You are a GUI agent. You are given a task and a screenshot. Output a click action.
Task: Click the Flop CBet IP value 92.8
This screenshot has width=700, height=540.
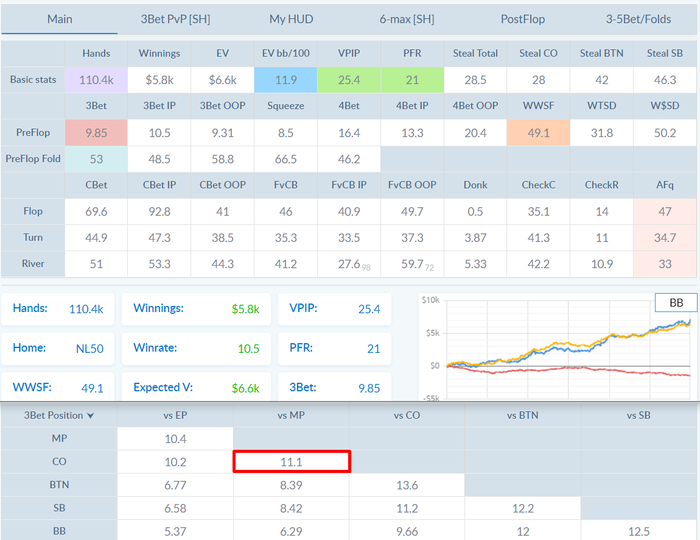tap(159, 212)
